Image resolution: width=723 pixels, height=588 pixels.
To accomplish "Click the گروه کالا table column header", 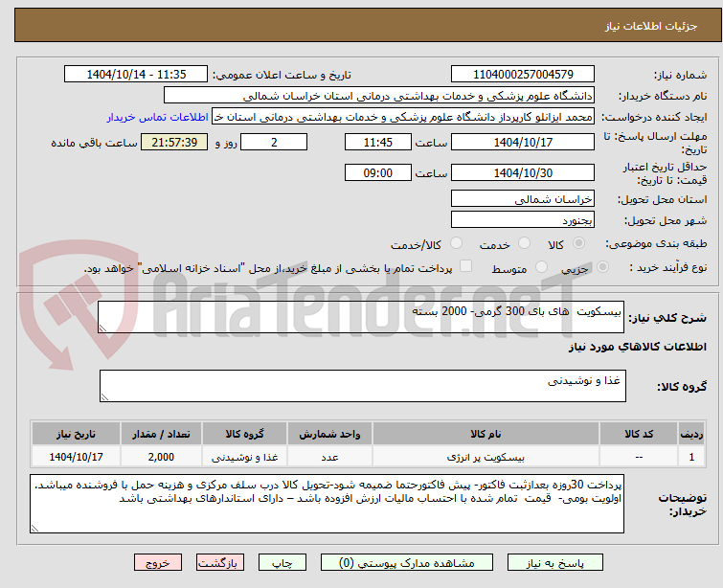I will (244, 434).
